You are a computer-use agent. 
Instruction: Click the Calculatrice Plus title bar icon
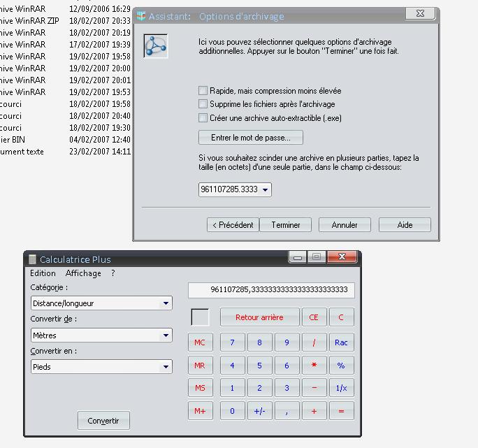(x=32, y=259)
